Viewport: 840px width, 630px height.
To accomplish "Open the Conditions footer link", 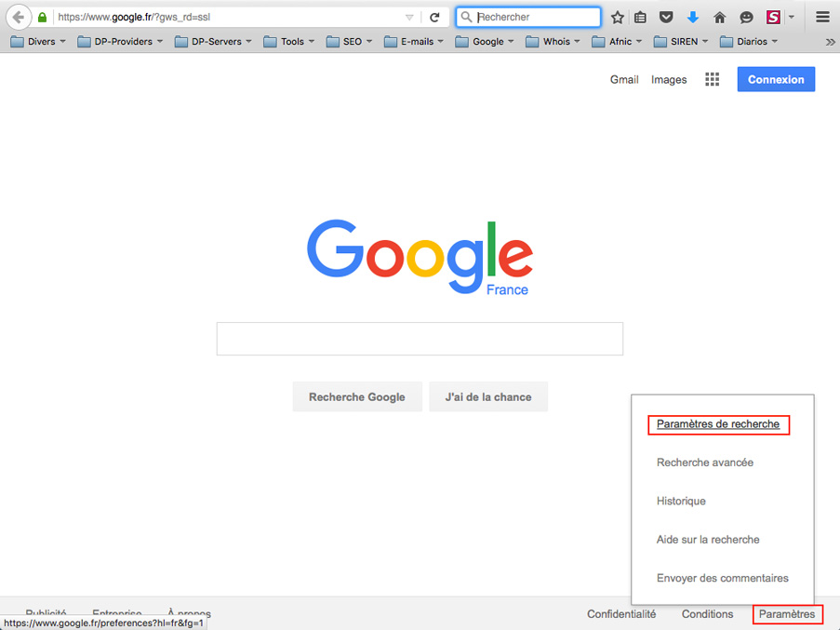I will [x=707, y=614].
